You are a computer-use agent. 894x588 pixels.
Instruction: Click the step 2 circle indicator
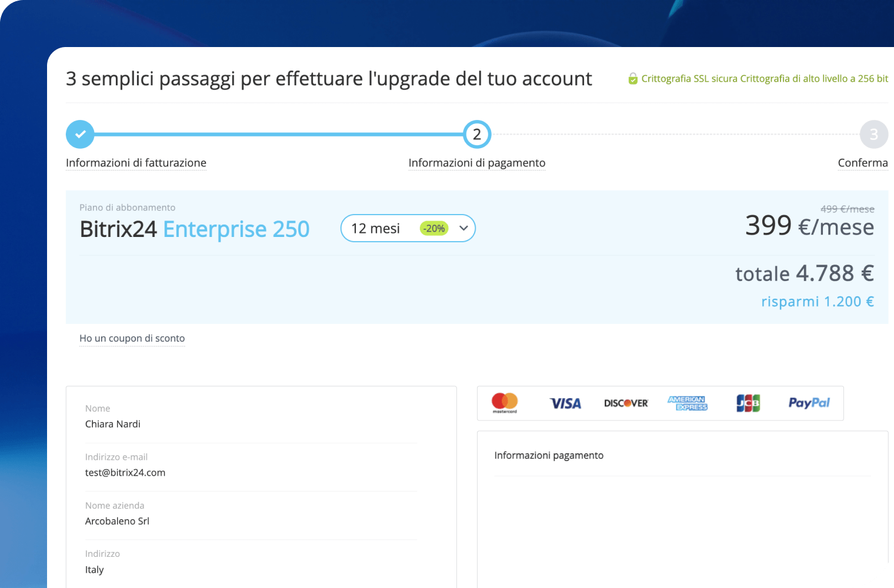477,134
